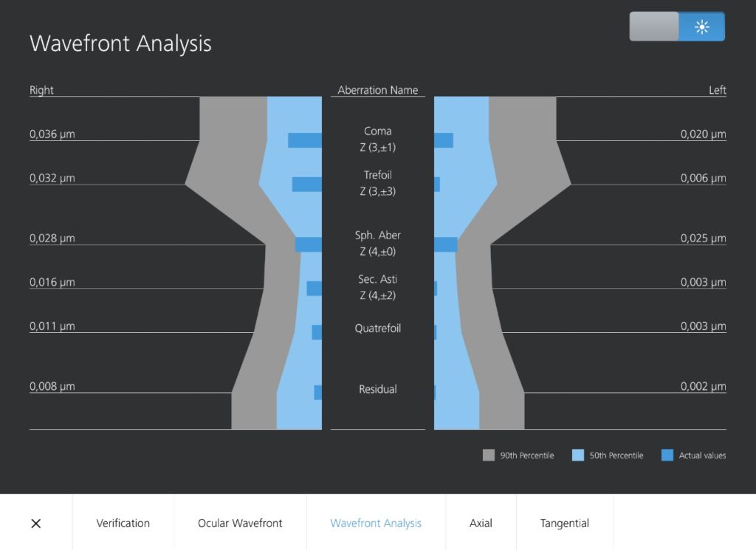The image size is (756, 550).
Task: Click the 50th Percentile light-blue legend swatch
Action: click(578, 456)
